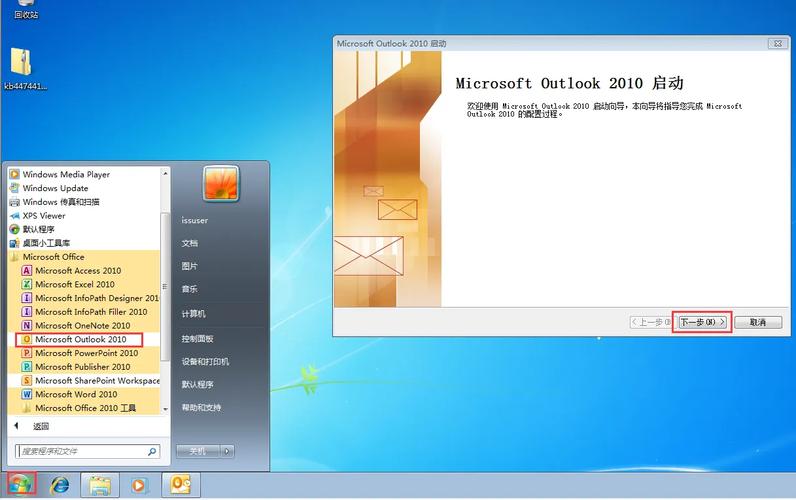Open issuer personal folder link
Viewport: 796px width, 500px height.
195,220
